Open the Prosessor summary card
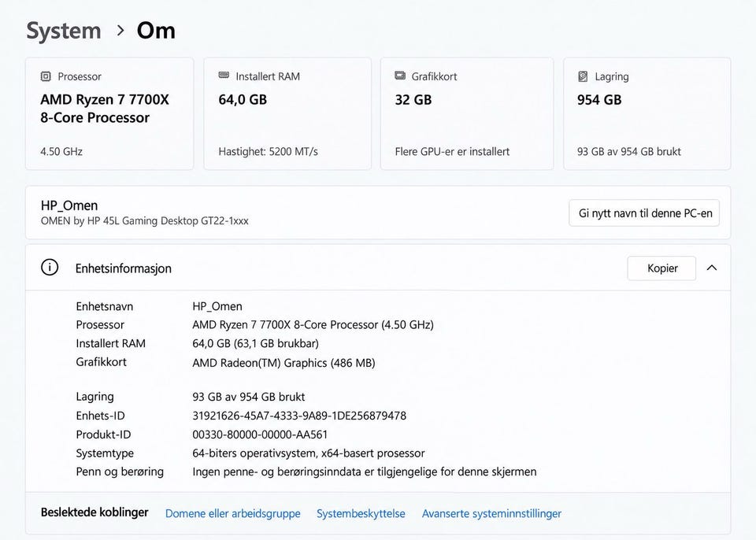Image resolution: width=756 pixels, height=540 pixels. [x=109, y=114]
